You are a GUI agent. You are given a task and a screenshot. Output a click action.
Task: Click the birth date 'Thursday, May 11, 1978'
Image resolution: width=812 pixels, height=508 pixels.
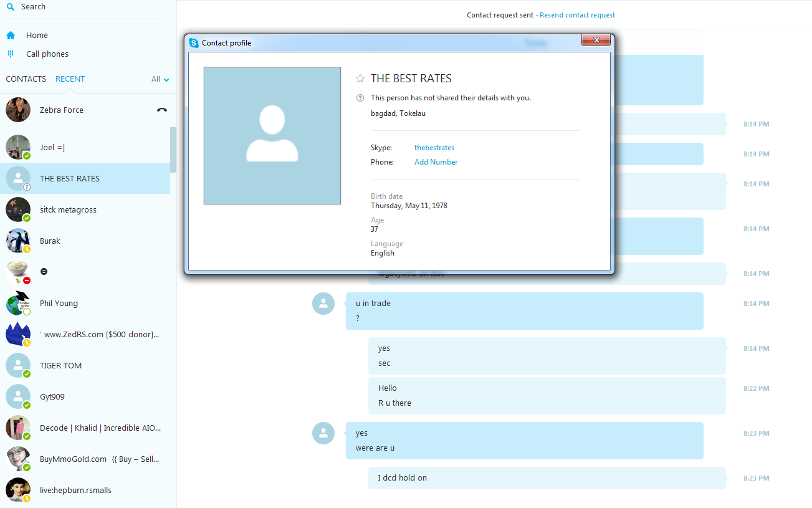pos(409,206)
